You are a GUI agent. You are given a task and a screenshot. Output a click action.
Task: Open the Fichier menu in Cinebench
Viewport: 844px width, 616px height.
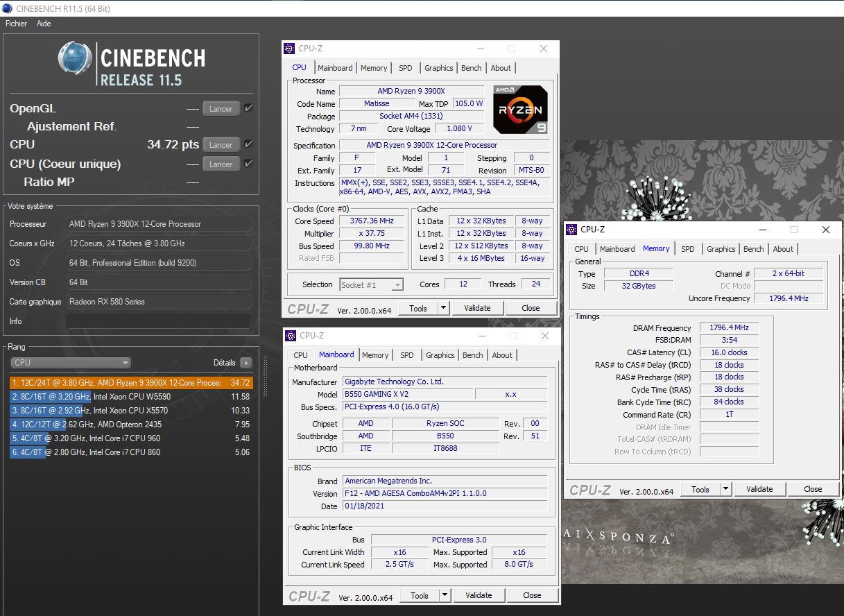pyautogui.click(x=16, y=24)
